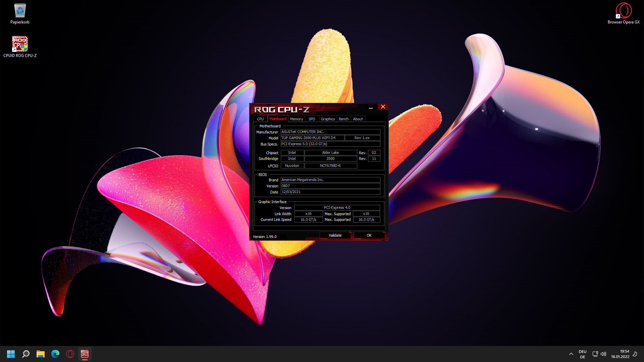Switch to the CPU tab
This screenshot has height=362, width=644.
[260, 119]
